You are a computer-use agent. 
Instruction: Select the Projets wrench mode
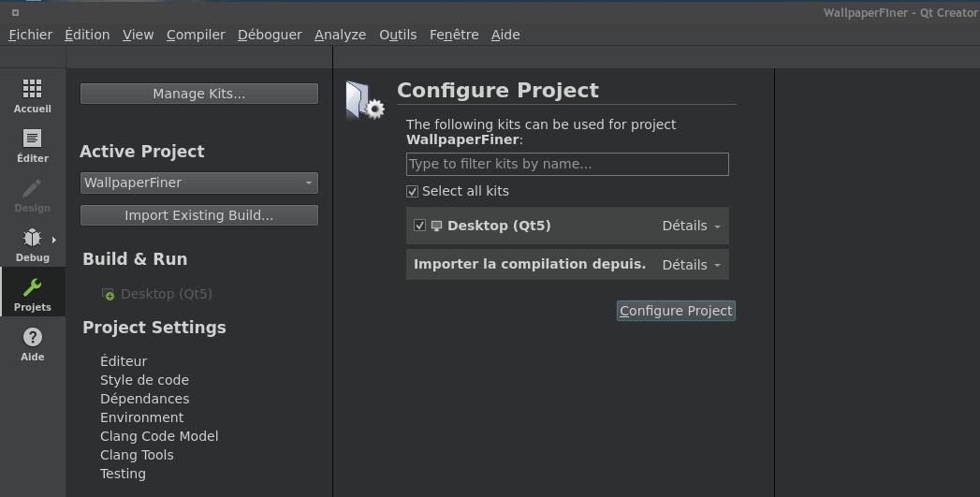tap(33, 294)
